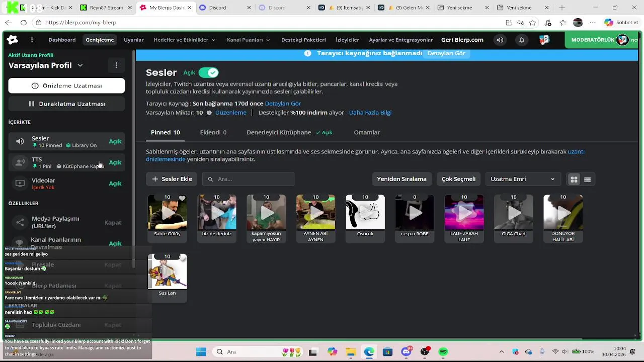Open the Uzatma Emri sort dropdown
Viewport: 644px width, 362px height.
coord(523,179)
